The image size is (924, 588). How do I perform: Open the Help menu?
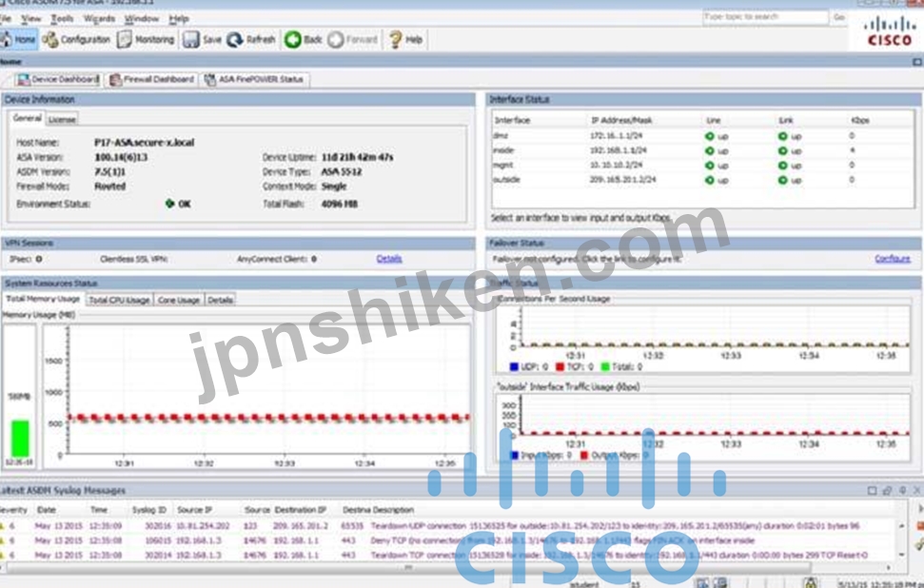179,18
